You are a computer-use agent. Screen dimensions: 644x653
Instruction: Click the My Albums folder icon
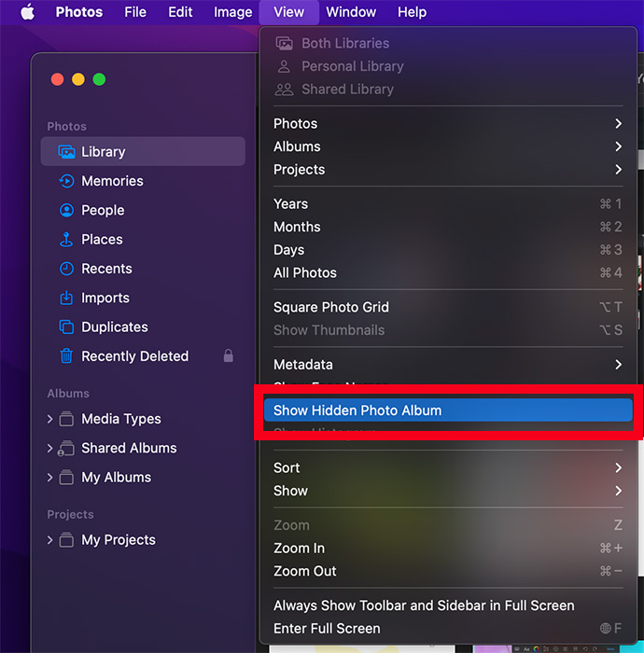coord(66,478)
